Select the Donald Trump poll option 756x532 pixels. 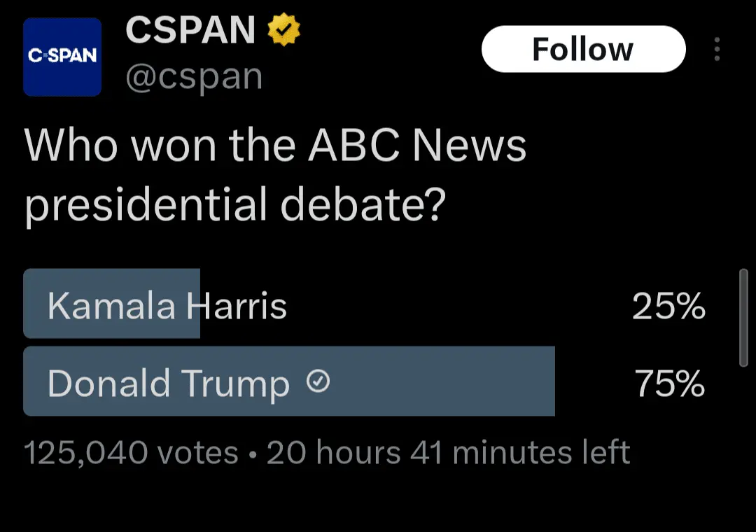tap(169, 383)
